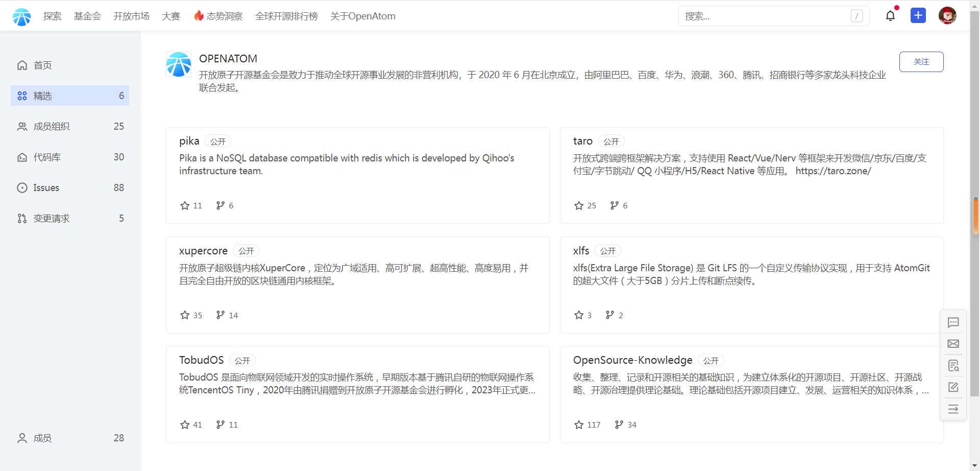
Task: Open the TobudOS repository link
Action: click(201, 360)
